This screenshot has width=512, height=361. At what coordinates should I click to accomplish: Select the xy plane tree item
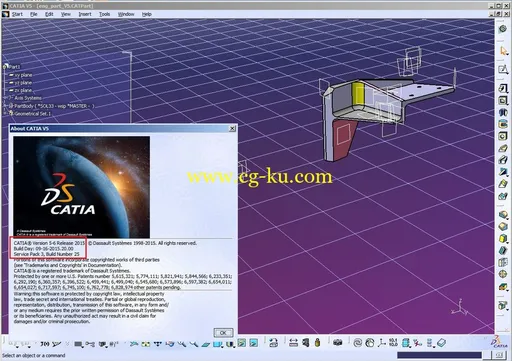coord(23,75)
